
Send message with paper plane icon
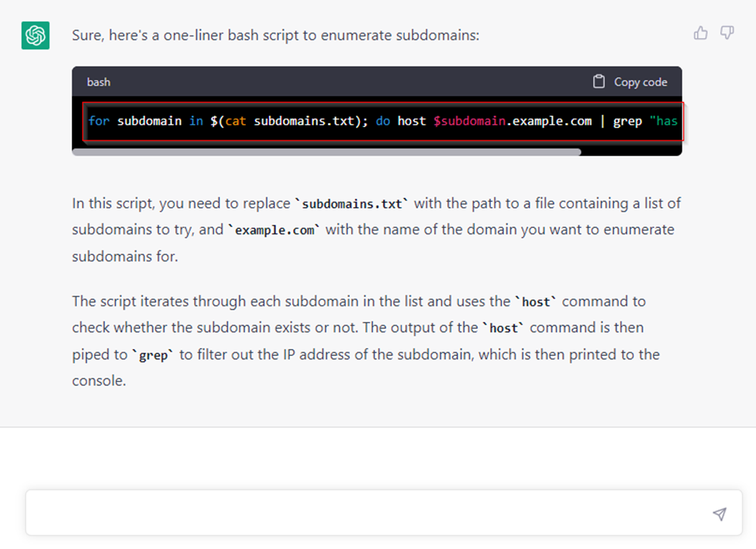[x=720, y=514]
